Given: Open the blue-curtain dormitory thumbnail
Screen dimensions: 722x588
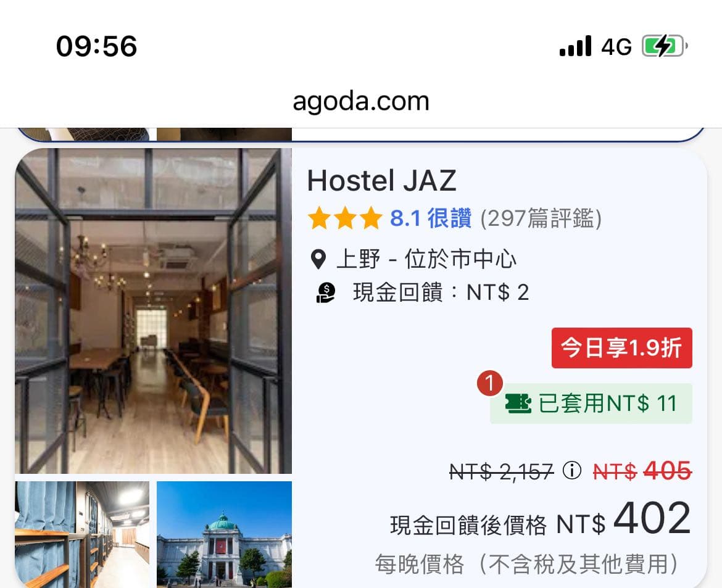Looking at the screenshot, I should coord(82,534).
